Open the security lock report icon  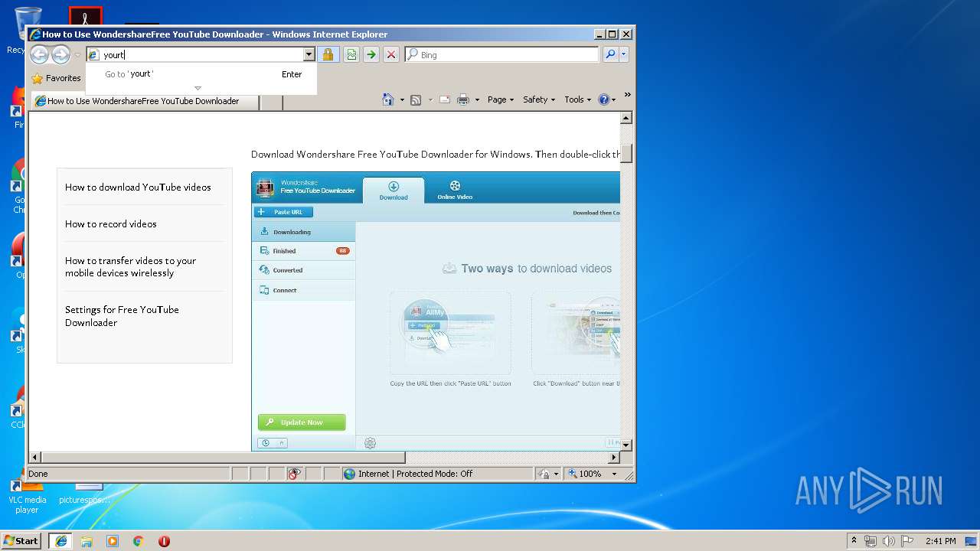click(x=328, y=54)
